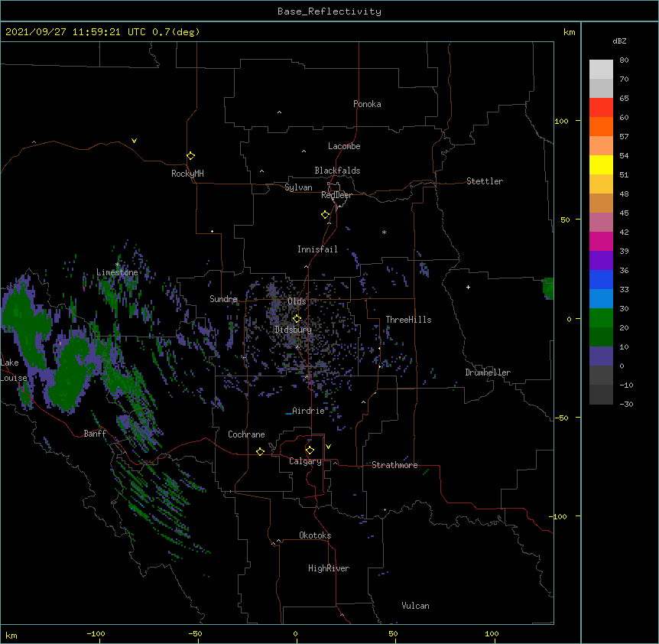Click the RedDeer city label
This screenshot has width=659, height=644.
[x=336, y=195]
